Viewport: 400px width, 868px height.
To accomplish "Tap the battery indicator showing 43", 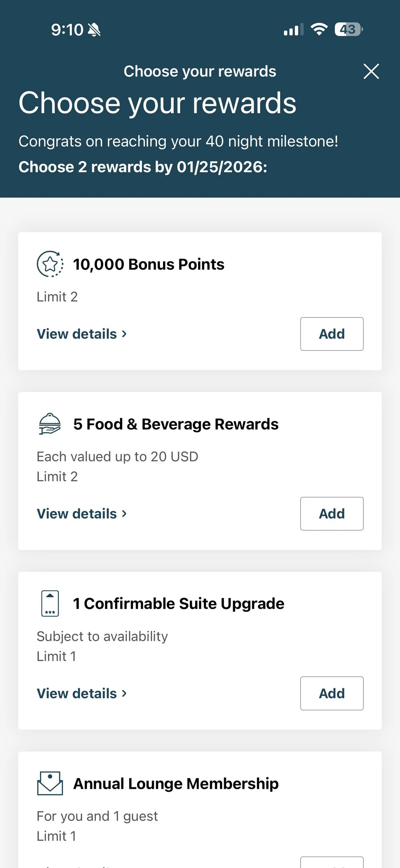I will [348, 29].
